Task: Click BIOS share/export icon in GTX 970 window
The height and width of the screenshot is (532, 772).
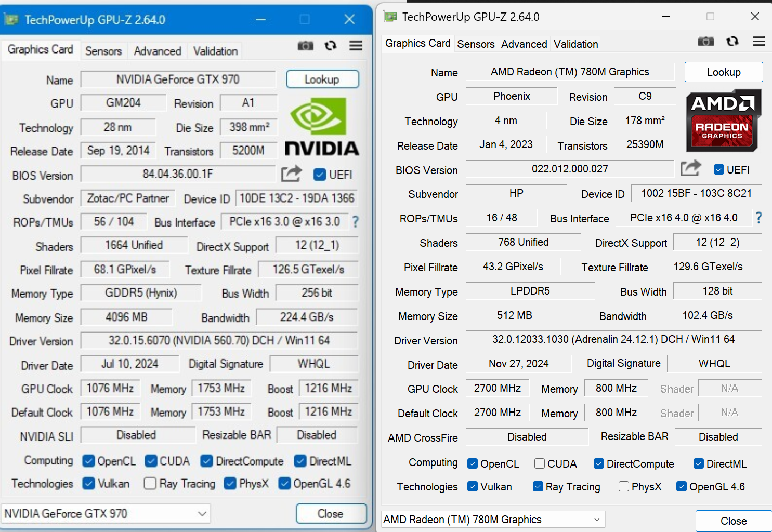Action: [291, 174]
